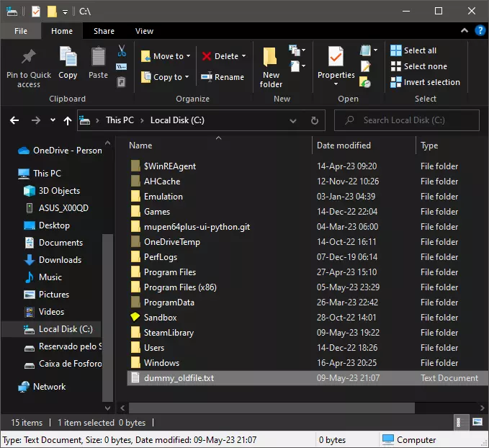Image resolution: width=489 pixels, height=448 pixels.
Task: Switch to large thumbnails view icon
Action: (478, 422)
